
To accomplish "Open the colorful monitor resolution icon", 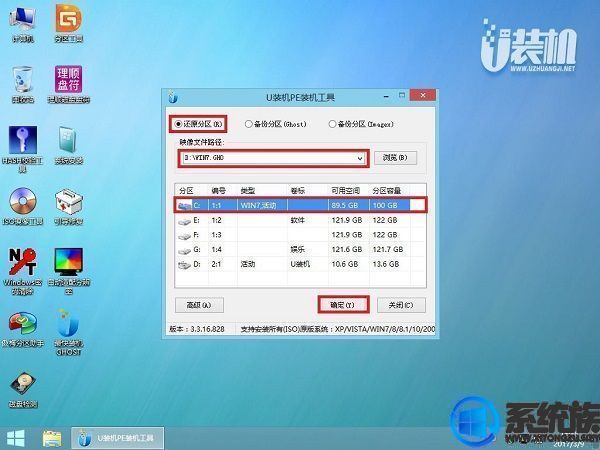I will pyautogui.click(x=68, y=271).
